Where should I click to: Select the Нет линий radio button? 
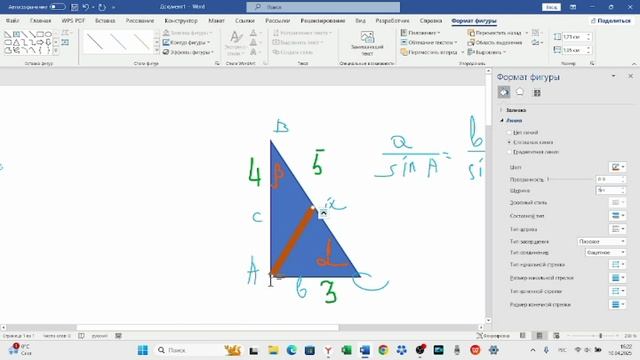click(509, 133)
